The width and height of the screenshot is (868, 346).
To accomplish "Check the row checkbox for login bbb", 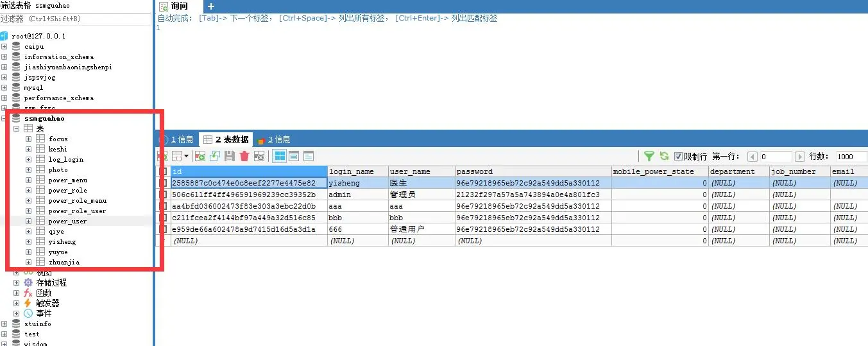I will point(164,218).
